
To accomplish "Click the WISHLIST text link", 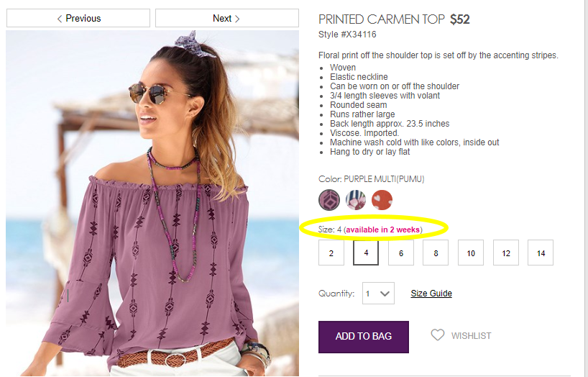I will point(471,336).
